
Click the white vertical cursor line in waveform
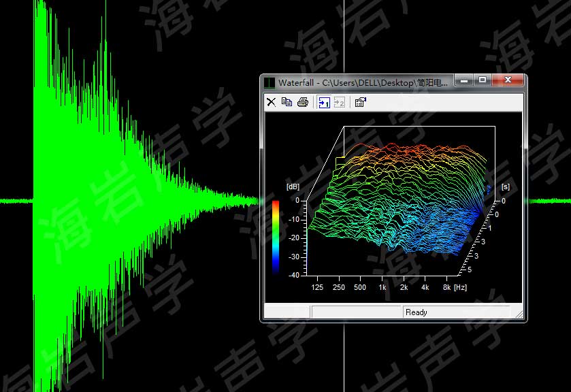(344, 41)
